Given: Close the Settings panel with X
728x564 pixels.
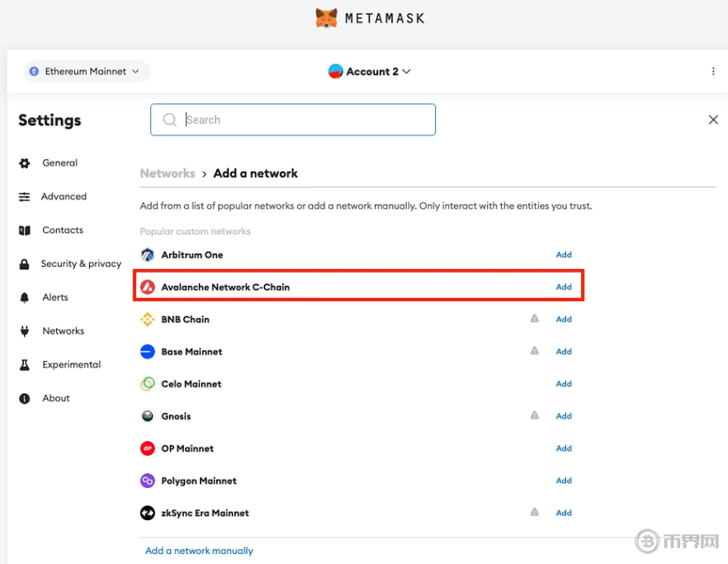Looking at the screenshot, I should [713, 120].
